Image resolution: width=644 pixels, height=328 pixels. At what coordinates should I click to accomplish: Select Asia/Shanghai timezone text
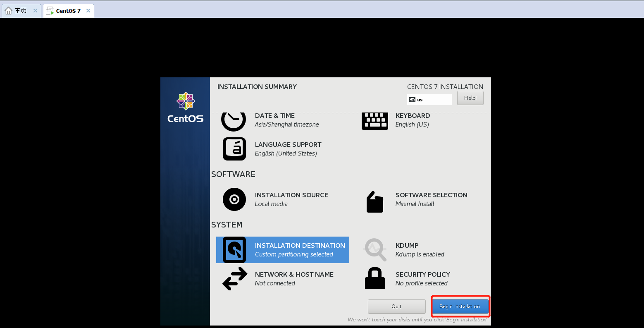[x=287, y=124]
